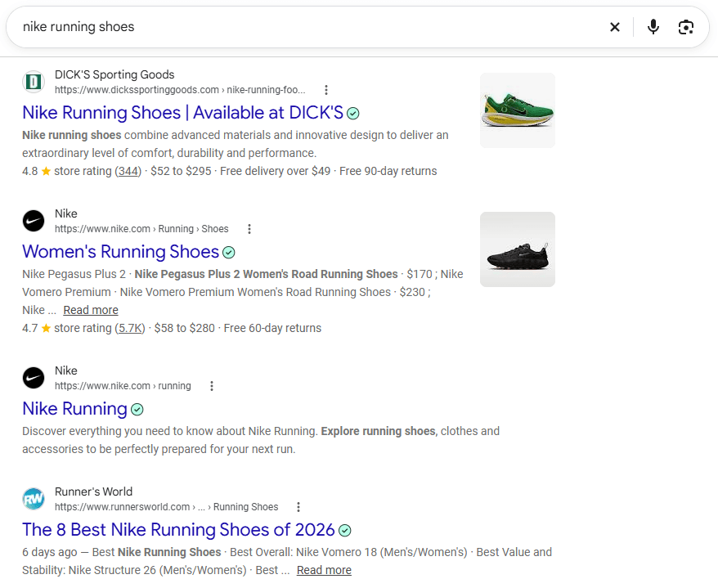Open the Women's Running Shoes link
718x588 pixels.
(x=121, y=252)
